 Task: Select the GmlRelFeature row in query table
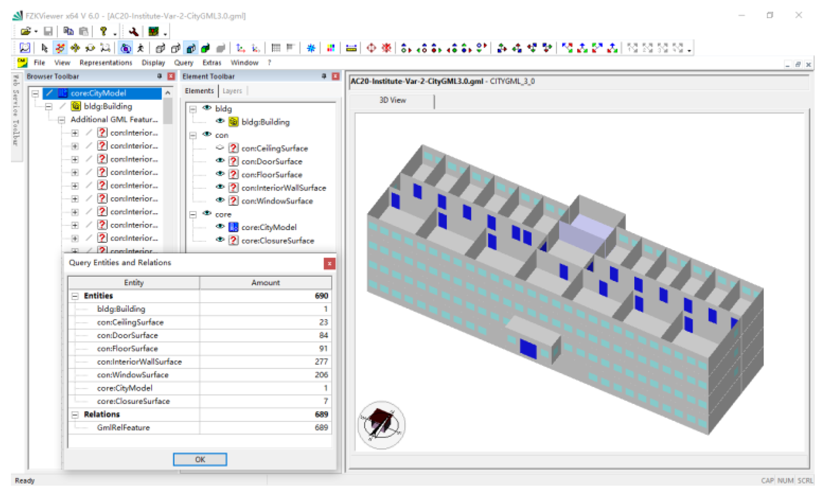click(x=200, y=428)
